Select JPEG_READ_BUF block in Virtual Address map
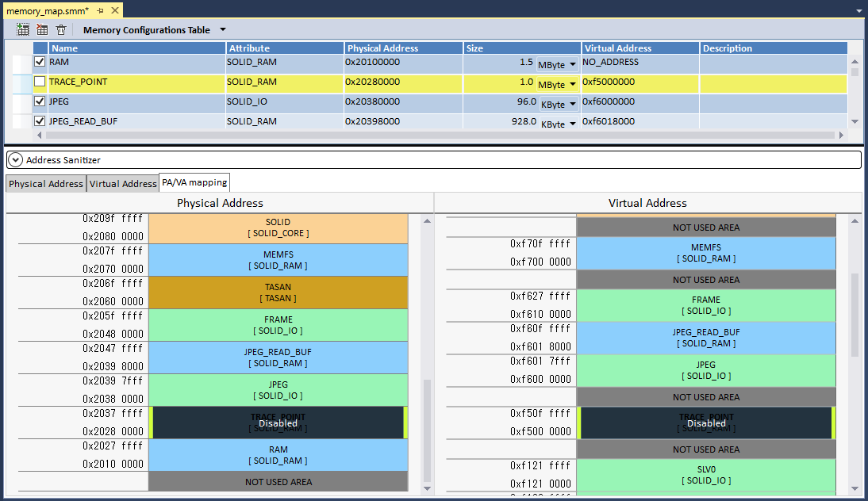868x501 pixels. pyautogui.click(x=706, y=338)
